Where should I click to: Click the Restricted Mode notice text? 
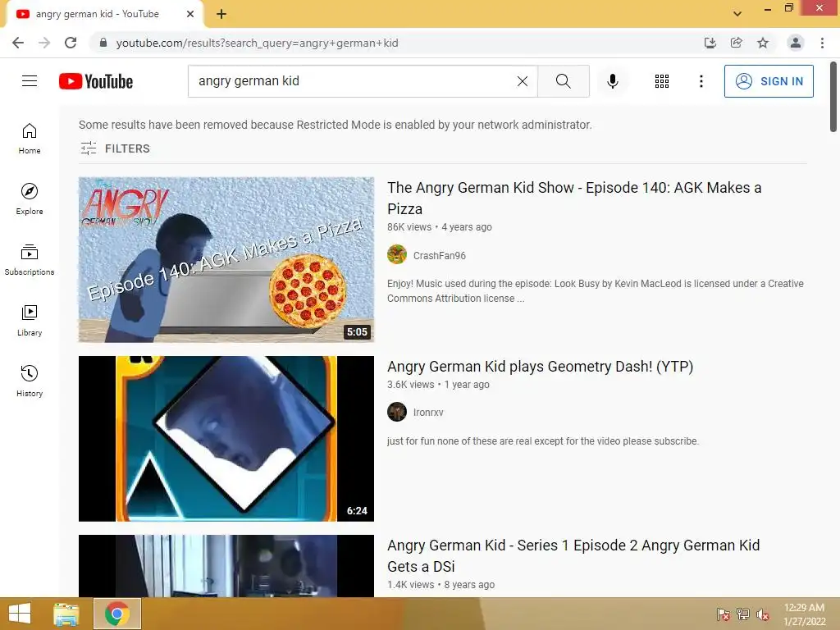click(336, 125)
